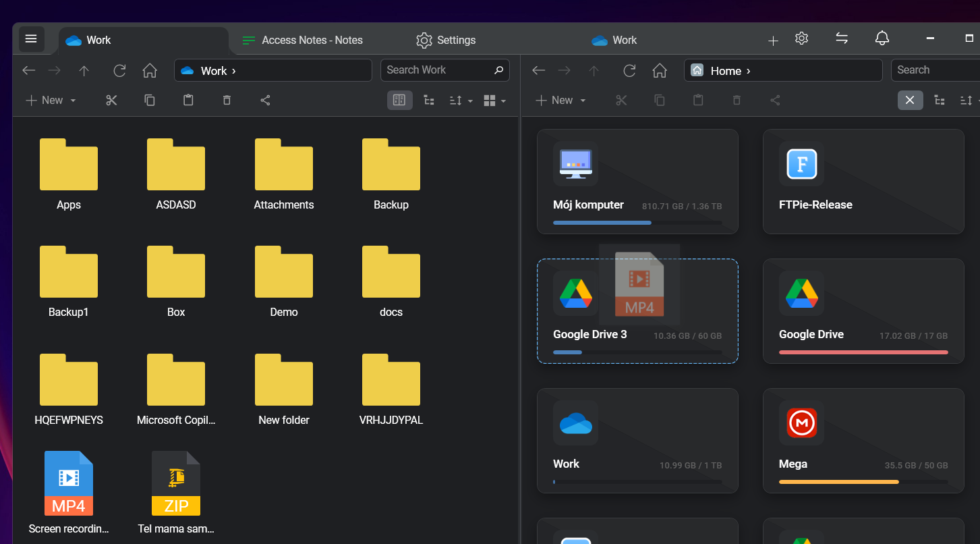Open the hamburger main menu

point(31,39)
